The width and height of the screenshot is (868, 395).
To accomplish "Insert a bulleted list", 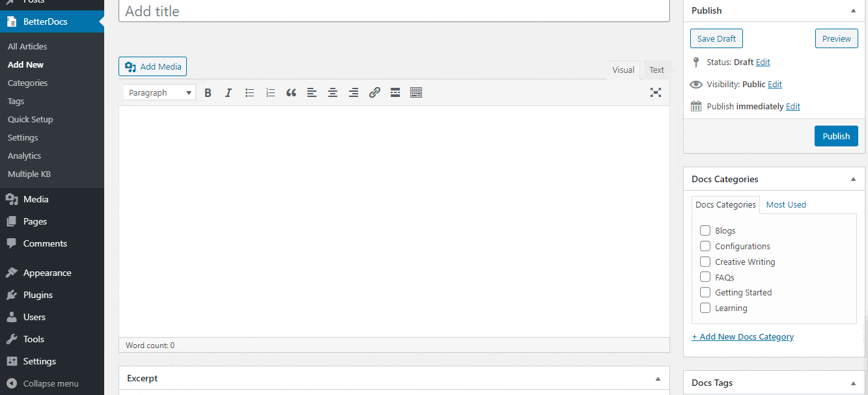I will pyautogui.click(x=249, y=92).
